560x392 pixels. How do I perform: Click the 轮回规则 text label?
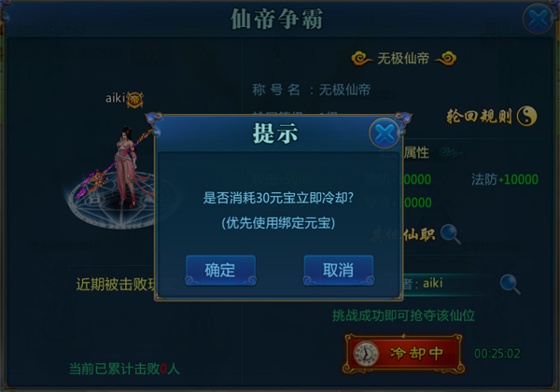point(479,116)
